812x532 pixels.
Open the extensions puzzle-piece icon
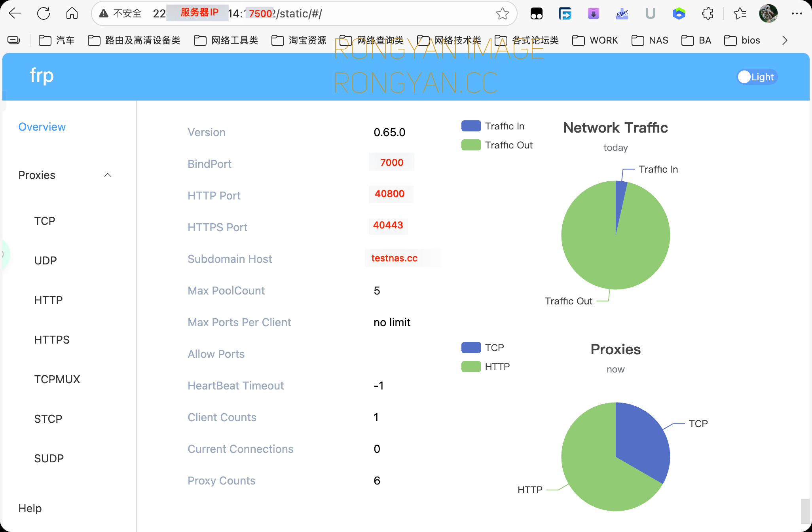click(708, 14)
